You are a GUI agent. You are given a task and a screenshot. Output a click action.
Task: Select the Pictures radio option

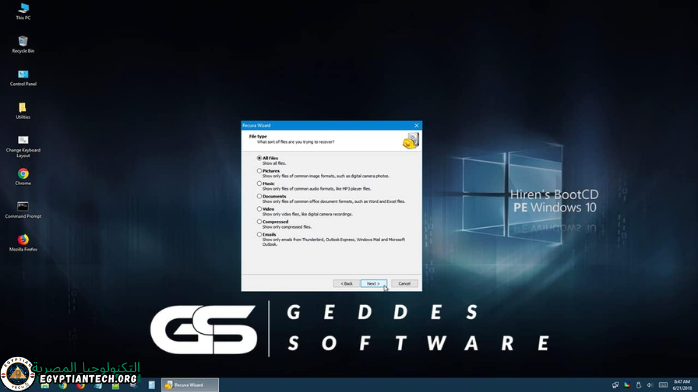[x=259, y=171]
